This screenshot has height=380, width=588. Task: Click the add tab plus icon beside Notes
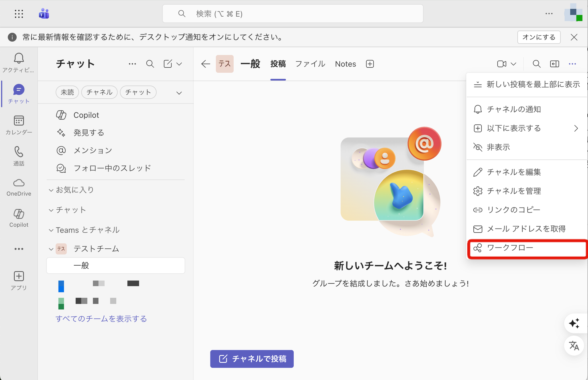click(x=370, y=64)
